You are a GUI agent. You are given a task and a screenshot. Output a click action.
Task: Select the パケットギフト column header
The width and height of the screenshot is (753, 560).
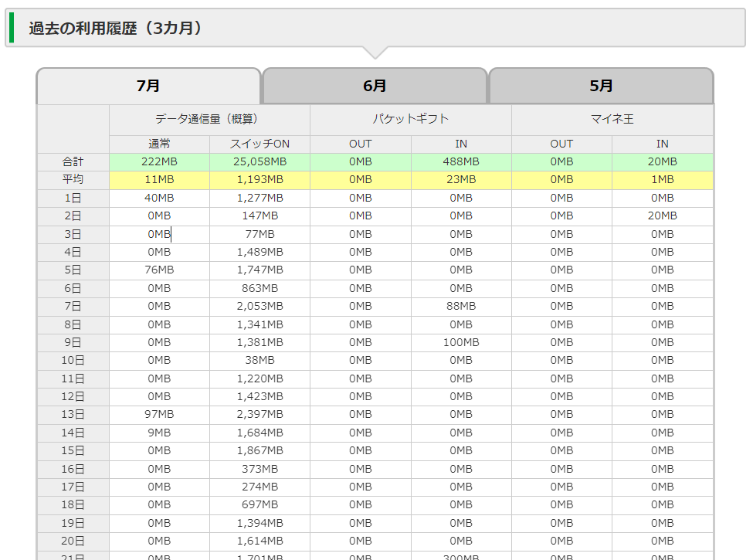click(x=411, y=119)
